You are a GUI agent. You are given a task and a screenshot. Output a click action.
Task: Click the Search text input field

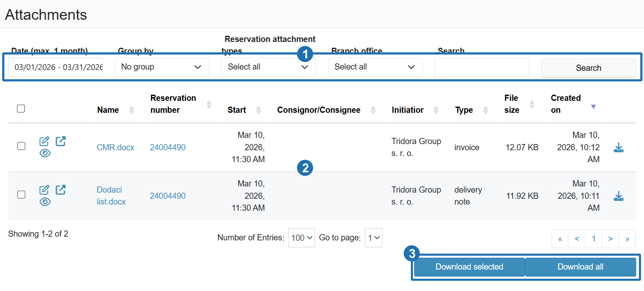(x=482, y=67)
